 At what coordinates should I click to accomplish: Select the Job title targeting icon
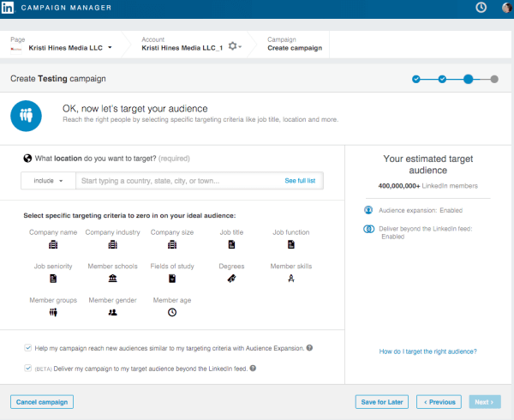(232, 244)
